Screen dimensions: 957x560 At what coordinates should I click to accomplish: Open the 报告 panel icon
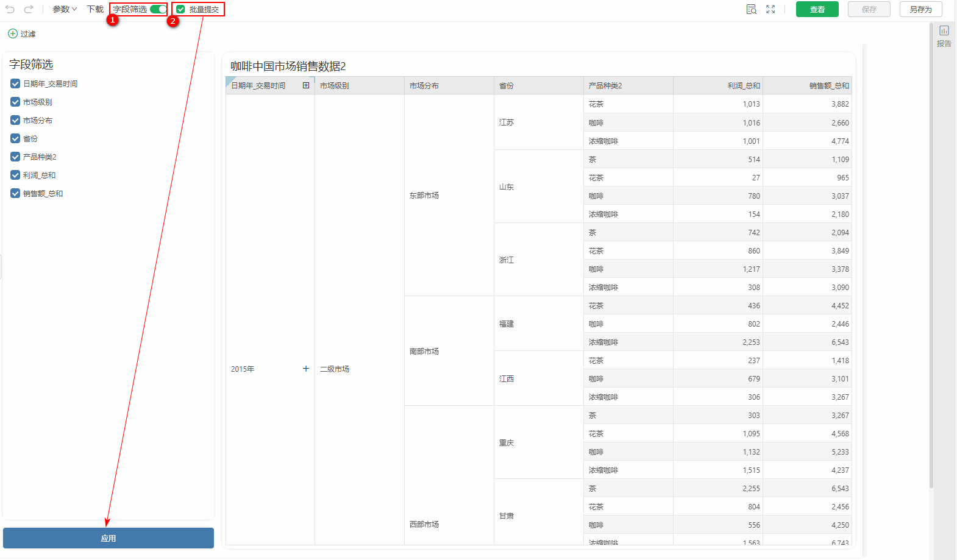pyautogui.click(x=944, y=30)
